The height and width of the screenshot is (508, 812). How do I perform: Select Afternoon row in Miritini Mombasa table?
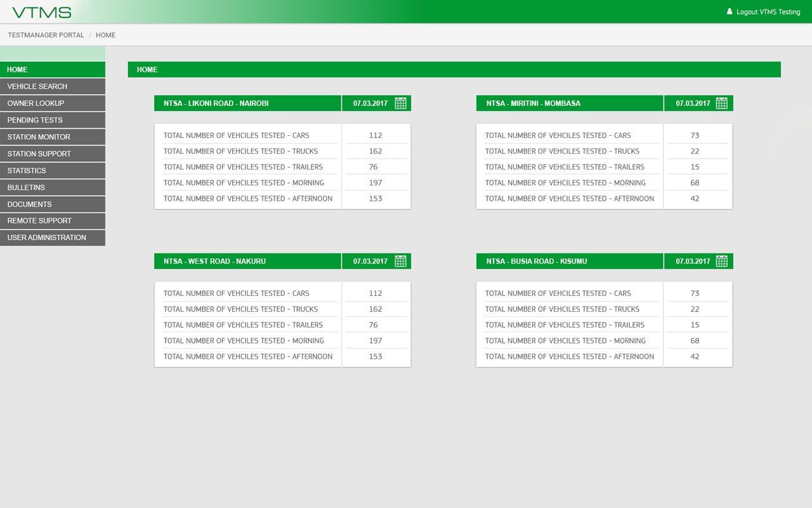[x=605, y=199]
